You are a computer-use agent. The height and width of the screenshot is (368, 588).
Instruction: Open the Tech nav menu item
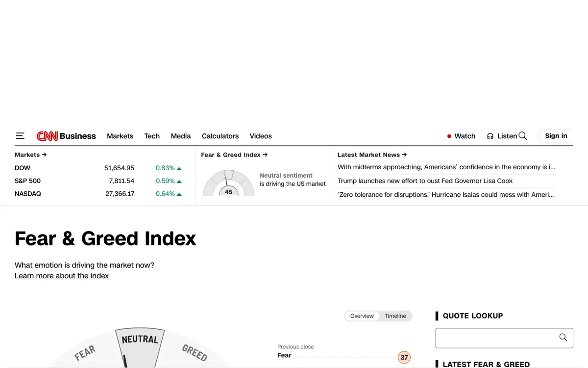point(152,136)
